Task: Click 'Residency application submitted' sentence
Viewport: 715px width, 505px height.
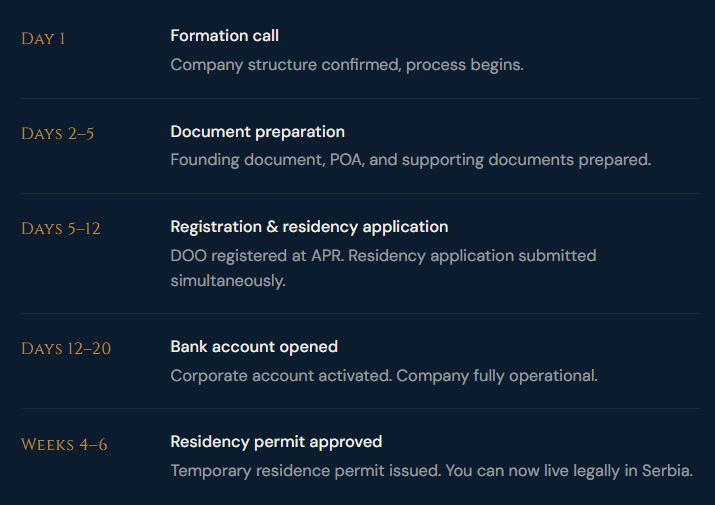Action: (x=470, y=255)
